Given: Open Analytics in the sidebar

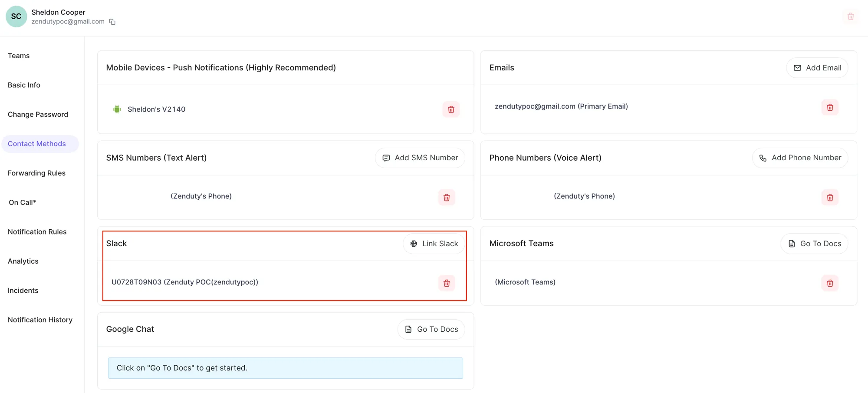Looking at the screenshot, I should 23,261.
